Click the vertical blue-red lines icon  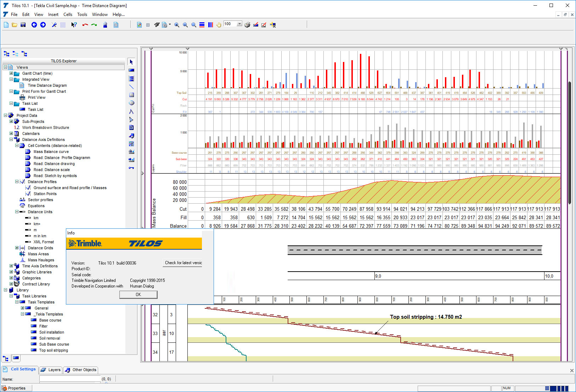pyautogui.click(x=210, y=25)
